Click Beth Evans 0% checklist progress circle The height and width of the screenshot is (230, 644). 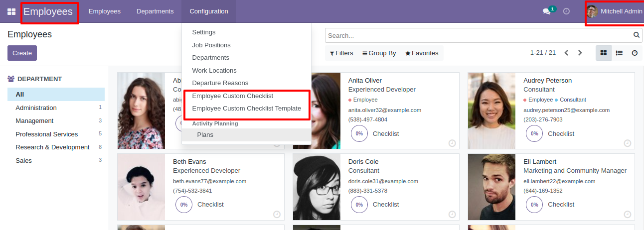coord(184,205)
